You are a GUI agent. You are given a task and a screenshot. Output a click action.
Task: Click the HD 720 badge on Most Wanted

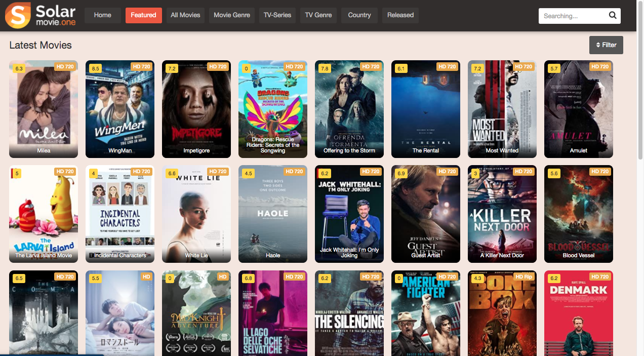point(524,66)
